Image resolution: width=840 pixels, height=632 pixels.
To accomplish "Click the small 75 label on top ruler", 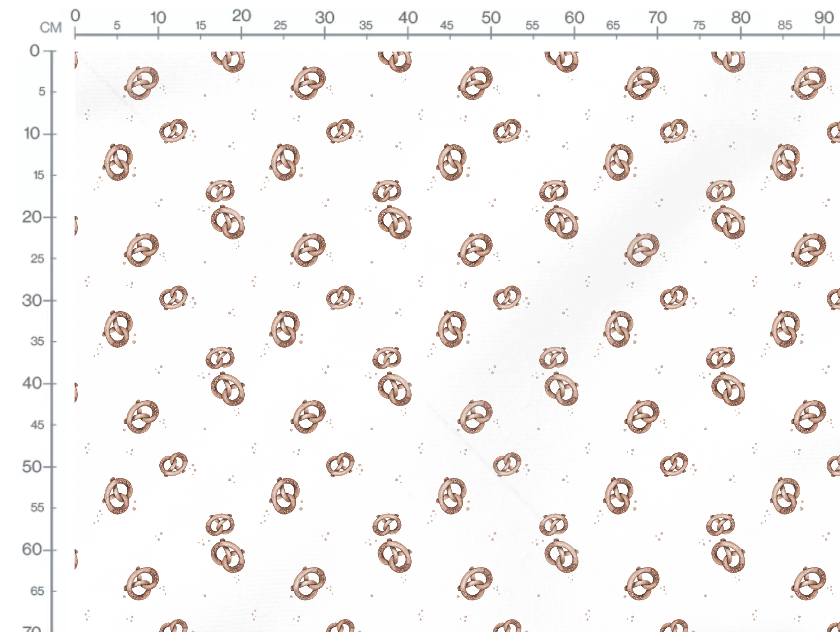I will tap(699, 26).
